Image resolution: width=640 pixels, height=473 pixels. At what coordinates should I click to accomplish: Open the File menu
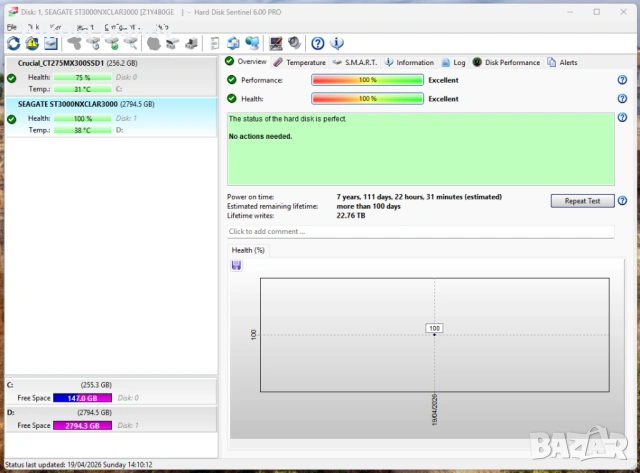click(12, 27)
